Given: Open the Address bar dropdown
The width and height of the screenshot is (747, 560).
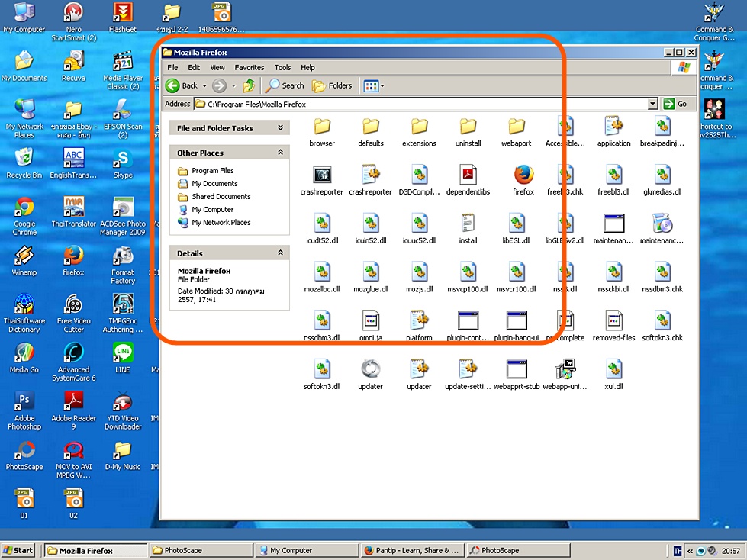Looking at the screenshot, I should pyautogui.click(x=652, y=104).
